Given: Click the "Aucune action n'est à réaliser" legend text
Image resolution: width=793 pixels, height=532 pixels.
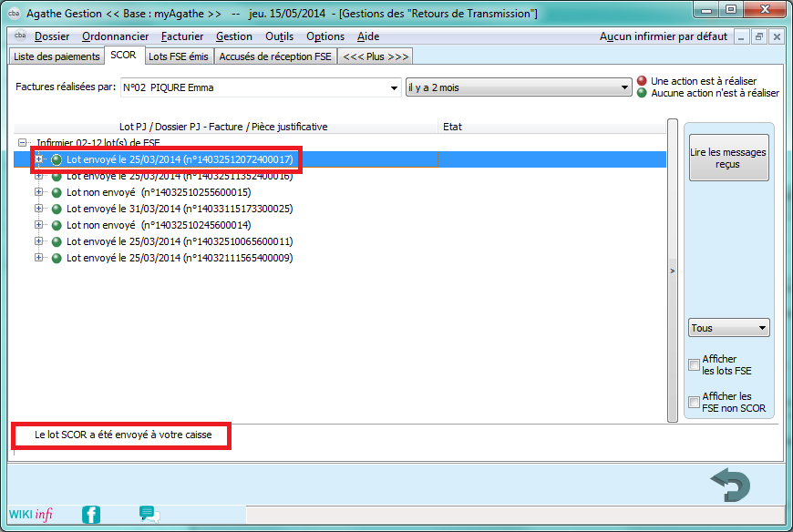Looking at the screenshot, I should 716,93.
